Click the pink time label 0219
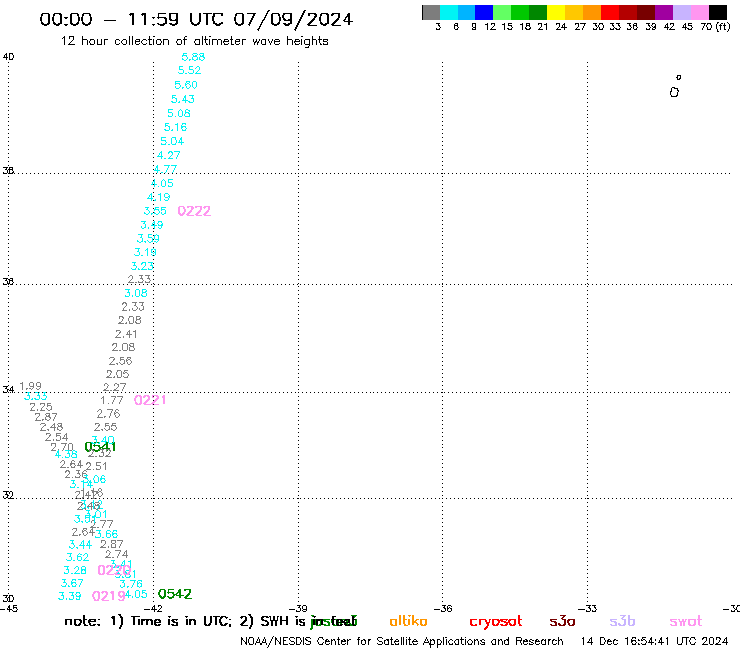740x650 pixels. (109, 596)
